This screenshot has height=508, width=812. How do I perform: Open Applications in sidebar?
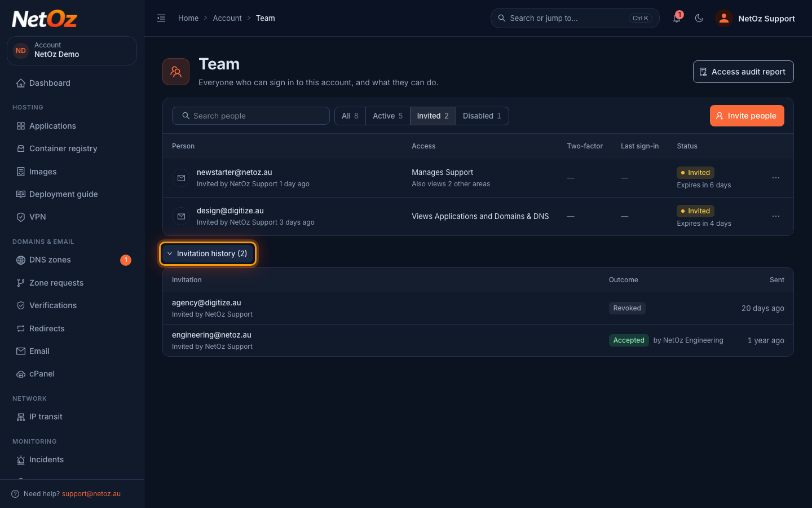click(x=72, y=126)
